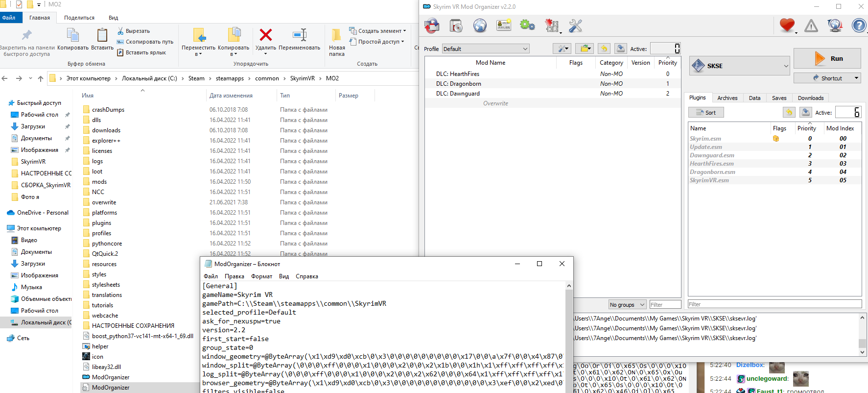The image size is (868, 393).
Task: Click the Install Mod from archive icon
Action: (x=456, y=25)
